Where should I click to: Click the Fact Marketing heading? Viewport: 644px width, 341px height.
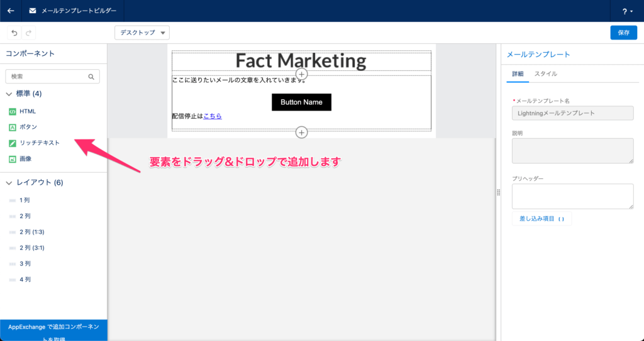301,61
